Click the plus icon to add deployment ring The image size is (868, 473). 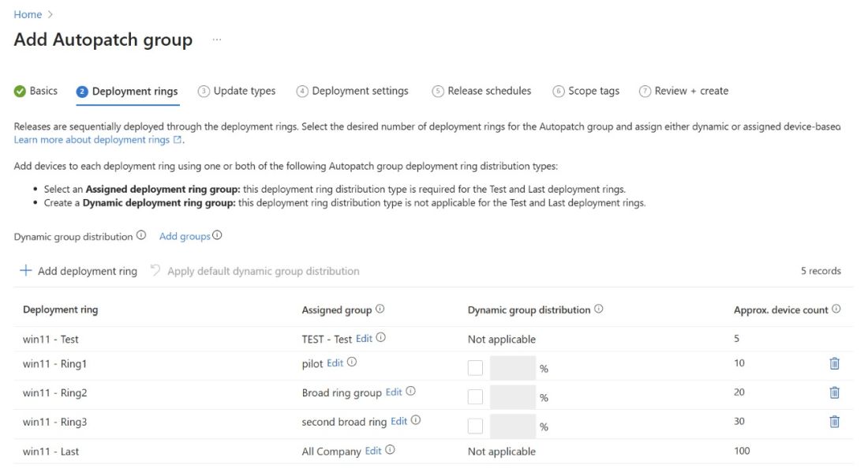tap(25, 270)
